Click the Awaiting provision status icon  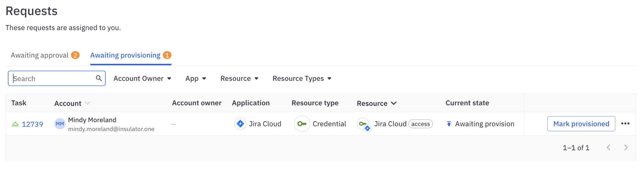tap(449, 124)
